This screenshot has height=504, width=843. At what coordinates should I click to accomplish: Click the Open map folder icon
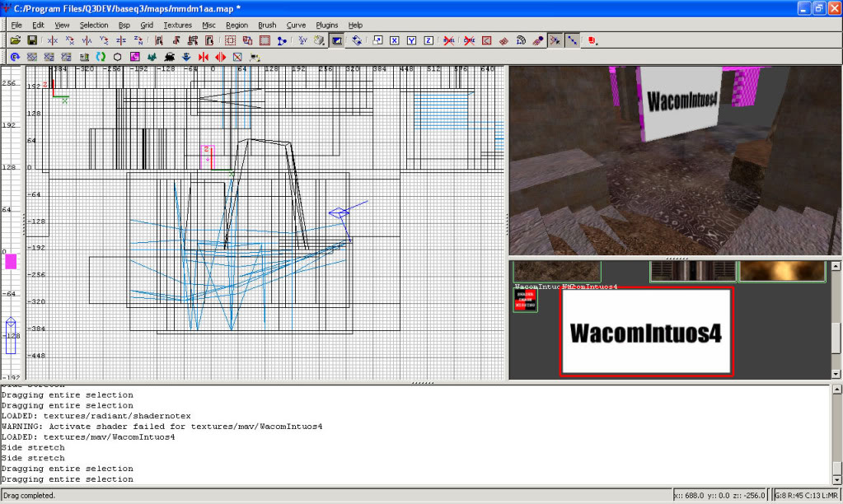tap(15, 40)
